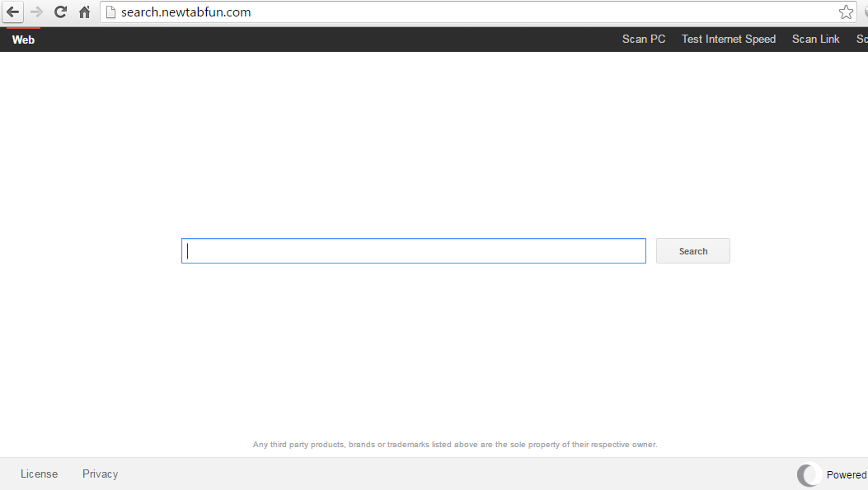
Task: Click the crescent logo beside Powered
Action: click(808, 474)
